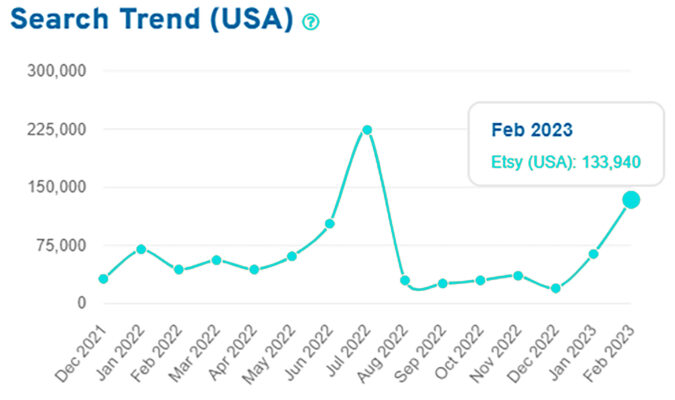Screen dimensions: 675x400
Task: Click the help question mark icon
Action: 311,22
